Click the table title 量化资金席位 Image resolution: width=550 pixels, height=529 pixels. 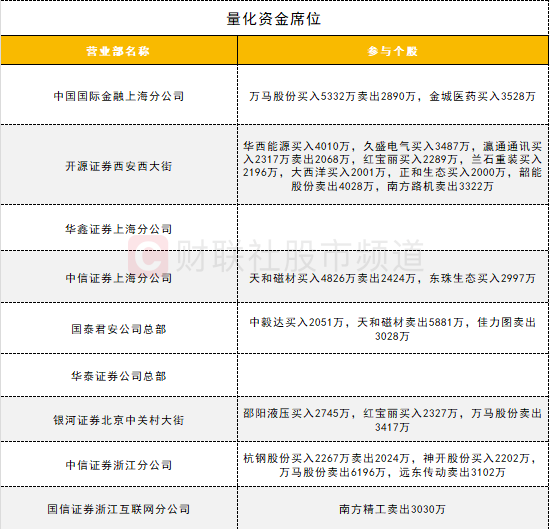click(x=274, y=19)
